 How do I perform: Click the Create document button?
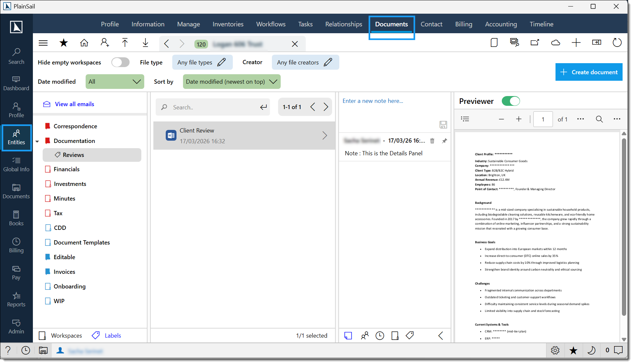pyautogui.click(x=589, y=72)
